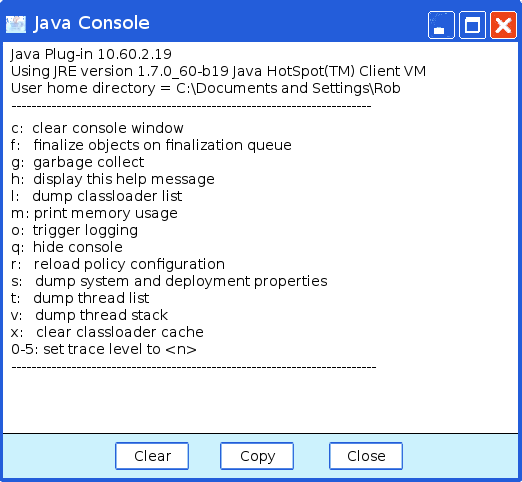Screen dimensions: 522x482
Task: Open the Java Console window icon menu
Action: click(x=16, y=24)
